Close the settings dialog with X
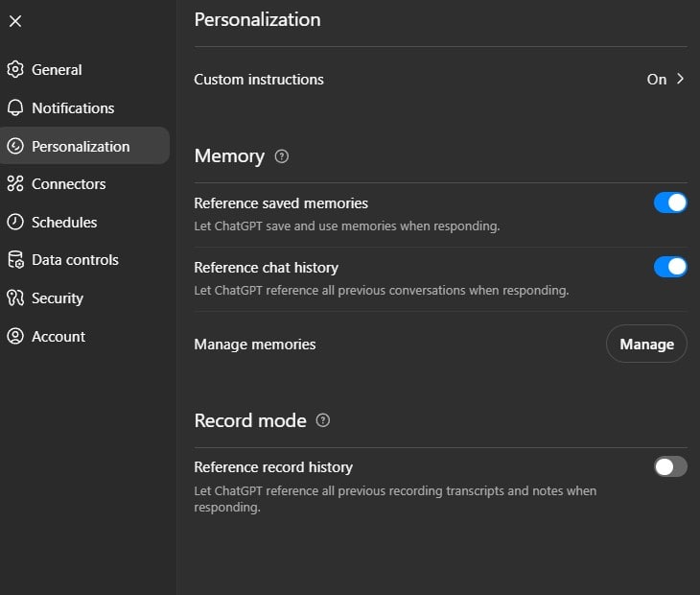The width and height of the screenshot is (700, 595). tap(15, 21)
